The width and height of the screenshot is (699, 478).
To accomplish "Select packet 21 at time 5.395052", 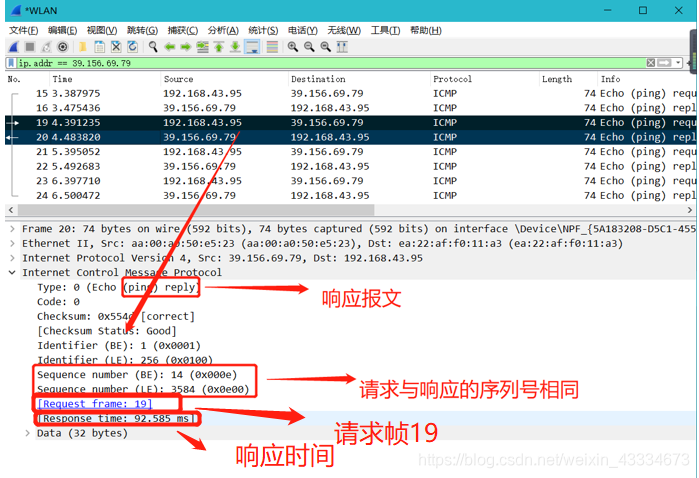I will pos(350,152).
